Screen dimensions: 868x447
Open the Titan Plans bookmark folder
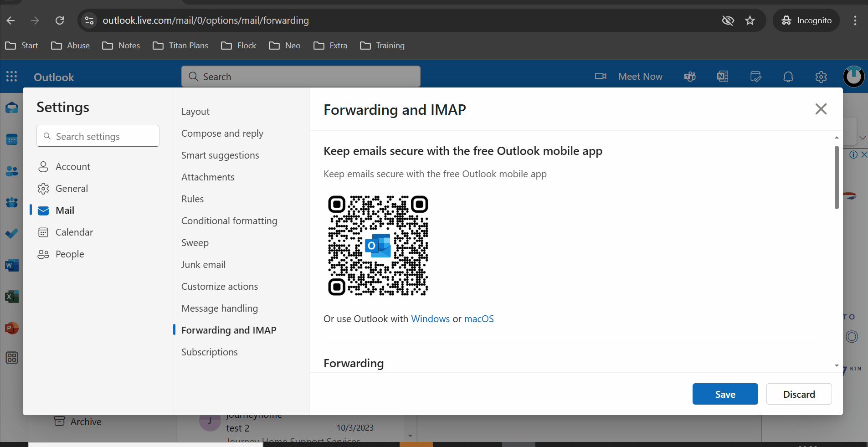180,46
